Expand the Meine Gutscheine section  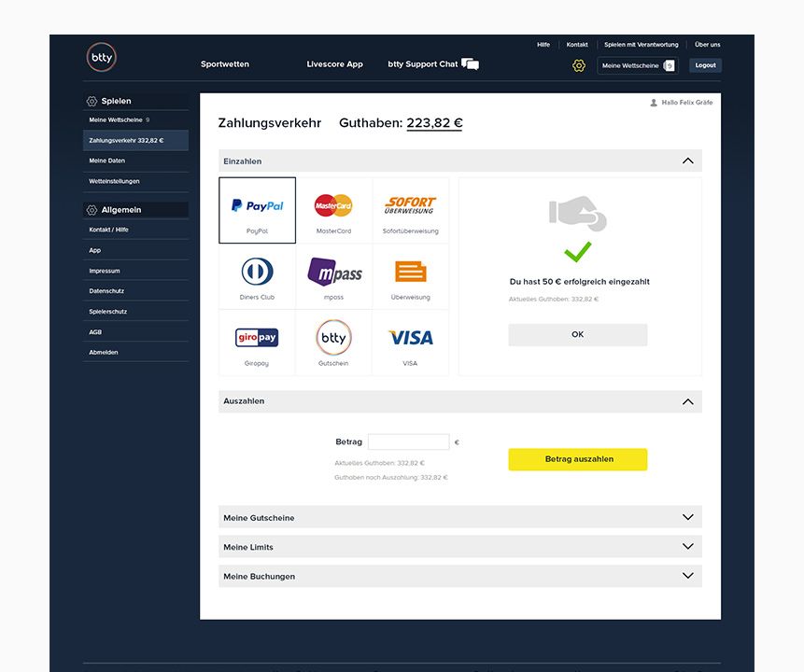pos(688,517)
